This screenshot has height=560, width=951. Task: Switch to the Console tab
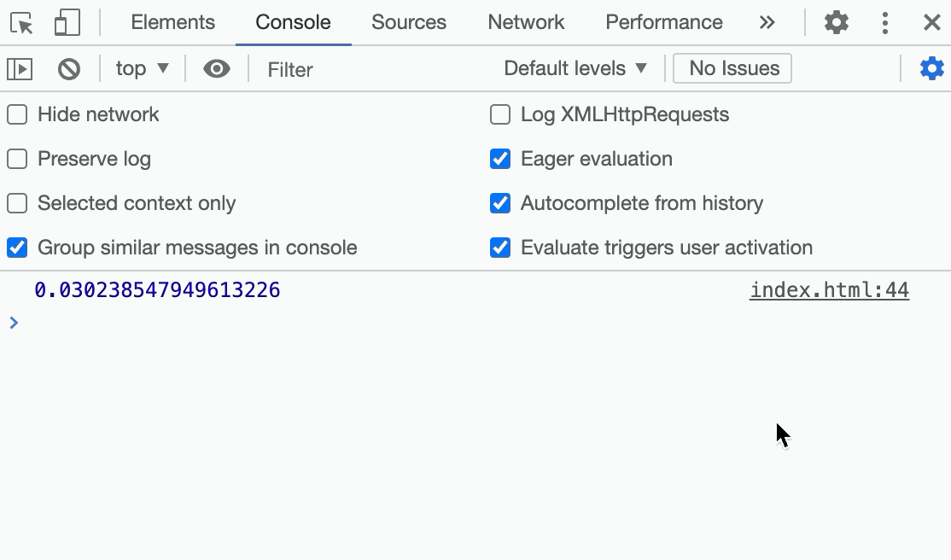293,22
